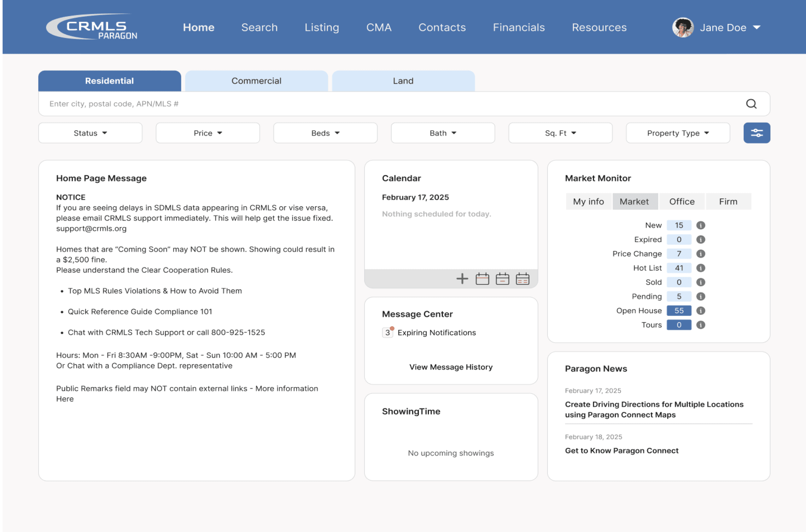Viewport: 806px width, 532px height.
Task: Click info icon next to Hot List
Action: pos(700,268)
